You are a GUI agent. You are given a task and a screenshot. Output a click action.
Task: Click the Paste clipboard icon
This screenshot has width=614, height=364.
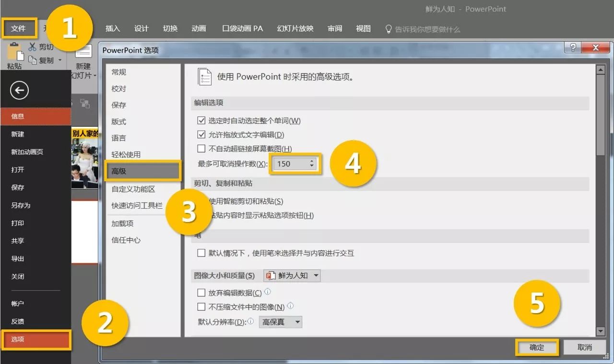point(15,52)
